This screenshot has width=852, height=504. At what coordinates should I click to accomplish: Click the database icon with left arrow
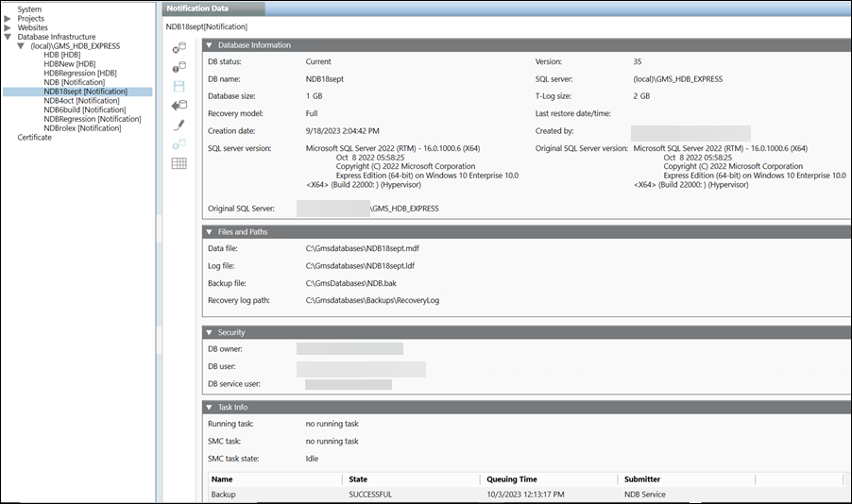[x=179, y=106]
